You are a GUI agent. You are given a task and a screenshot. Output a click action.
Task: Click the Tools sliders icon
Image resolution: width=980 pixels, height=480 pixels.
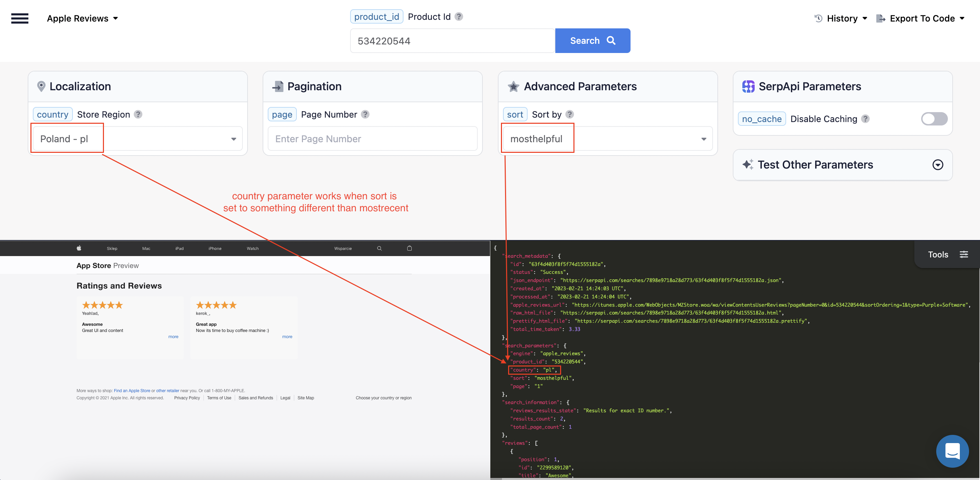tap(964, 254)
